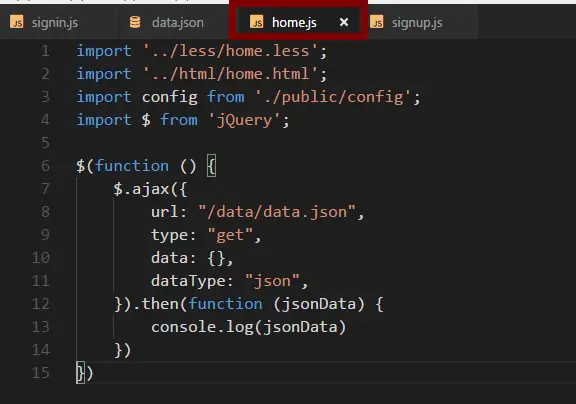
Task: Click line number 15 in the gutter
Action: (x=40, y=372)
